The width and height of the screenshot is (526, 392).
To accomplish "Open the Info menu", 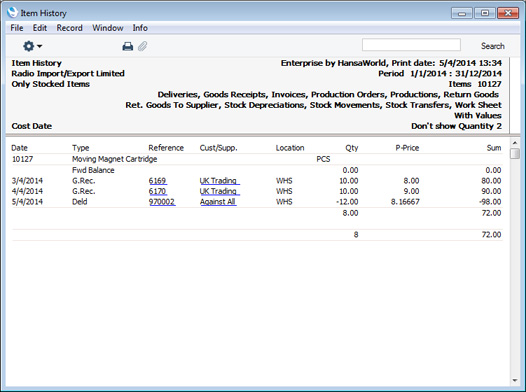I will 140,28.
